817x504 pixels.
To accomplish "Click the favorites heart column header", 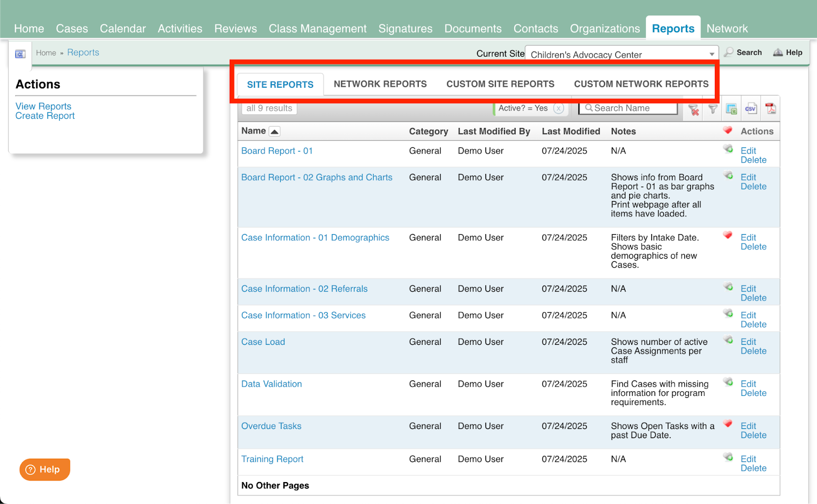I will pos(728,131).
